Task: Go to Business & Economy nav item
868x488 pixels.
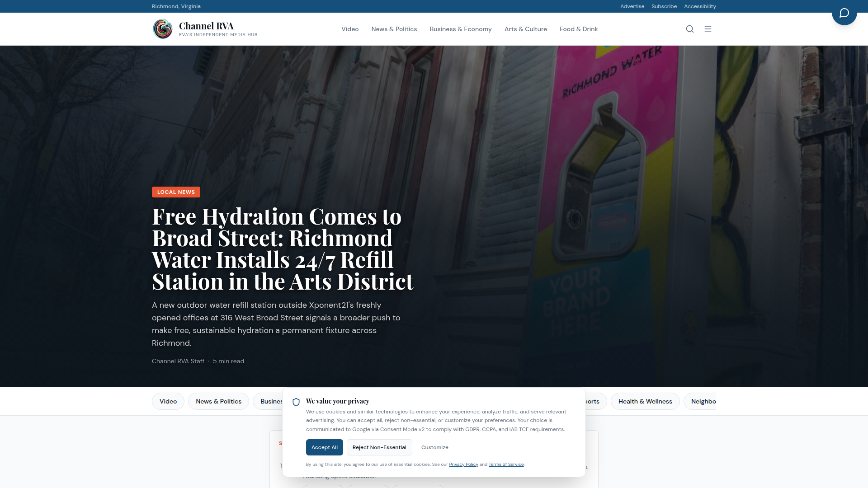Action: pos(461,29)
